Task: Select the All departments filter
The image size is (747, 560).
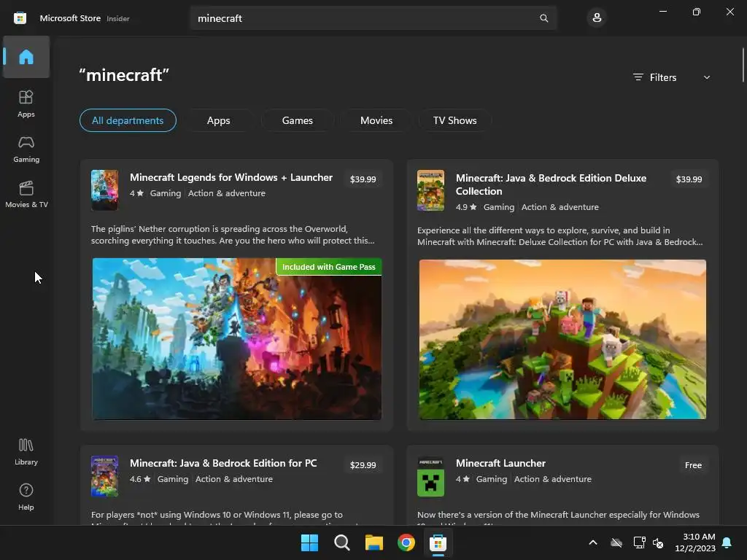Action: point(128,120)
